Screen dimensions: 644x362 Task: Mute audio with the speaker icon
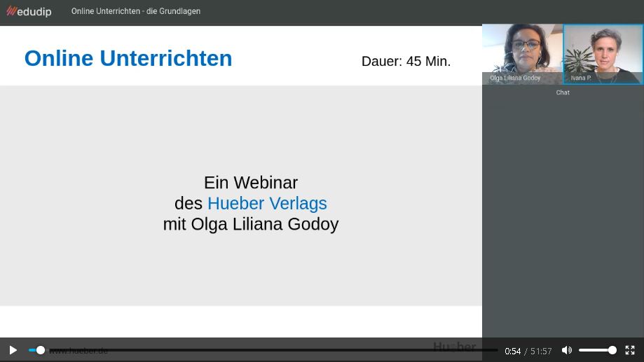[x=567, y=350]
